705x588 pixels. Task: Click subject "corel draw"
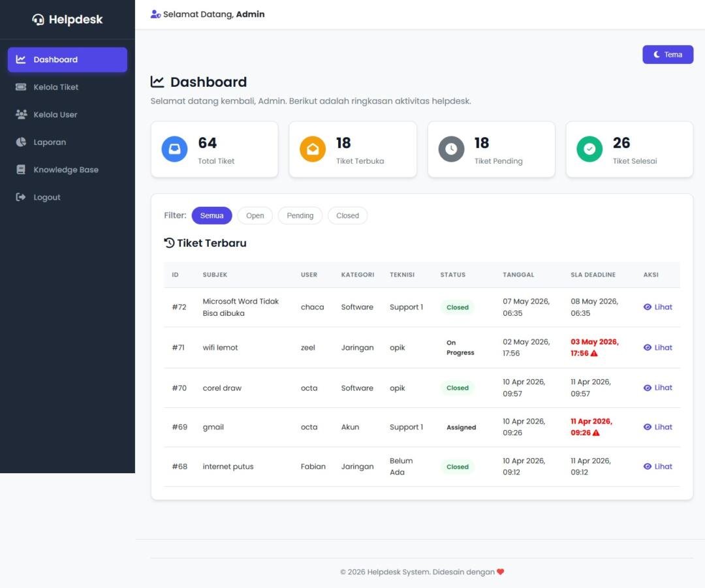222,388
